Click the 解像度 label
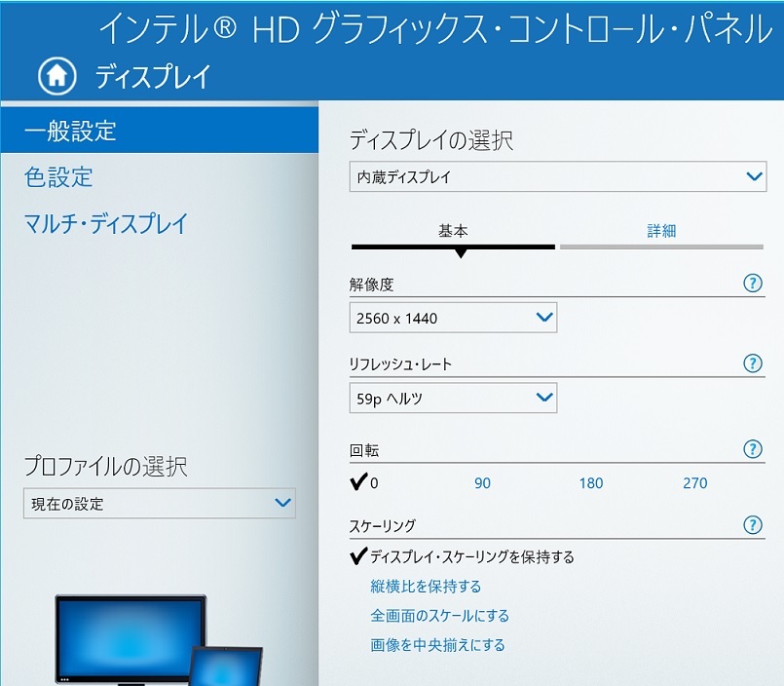Image resolution: width=784 pixels, height=686 pixels. 371,285
